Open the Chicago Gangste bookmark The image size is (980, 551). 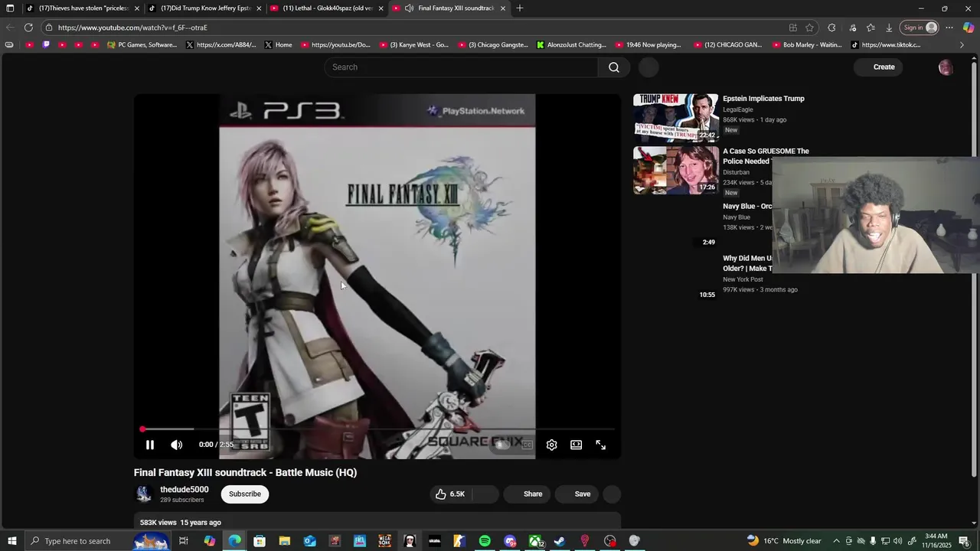(493, 45)
